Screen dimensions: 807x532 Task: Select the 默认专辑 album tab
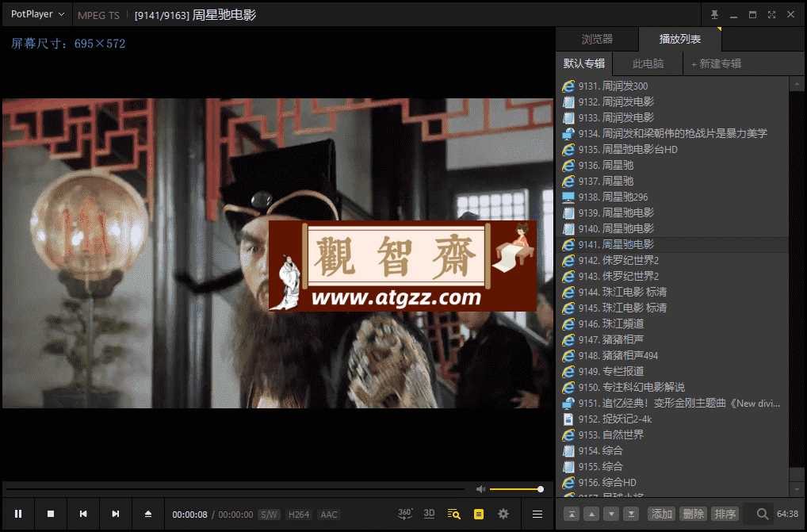(x=584, y=63)
